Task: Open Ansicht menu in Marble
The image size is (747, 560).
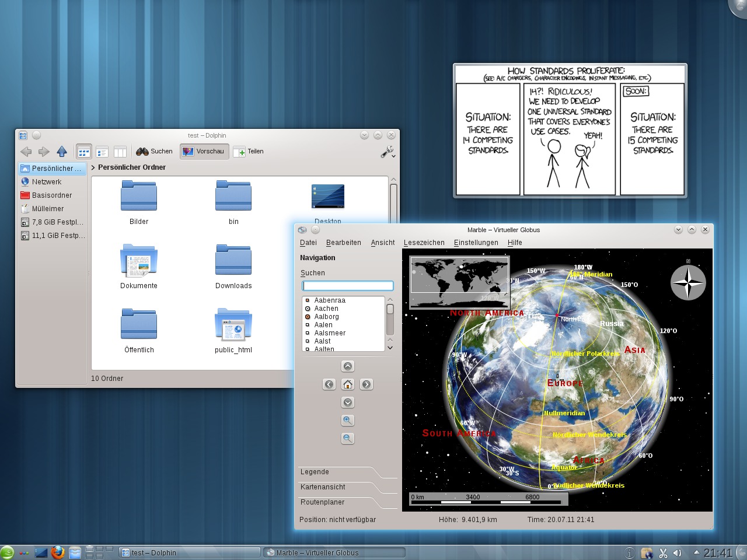Action: [383, 243]
